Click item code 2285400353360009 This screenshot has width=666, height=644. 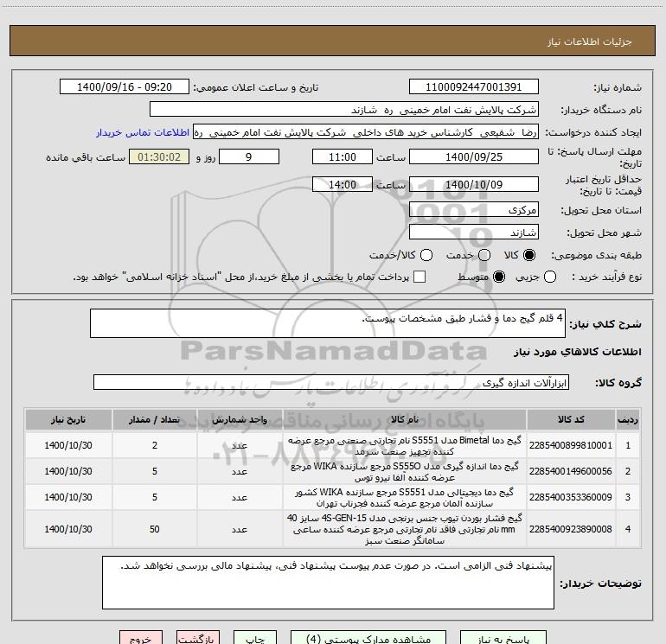(571, 497)
